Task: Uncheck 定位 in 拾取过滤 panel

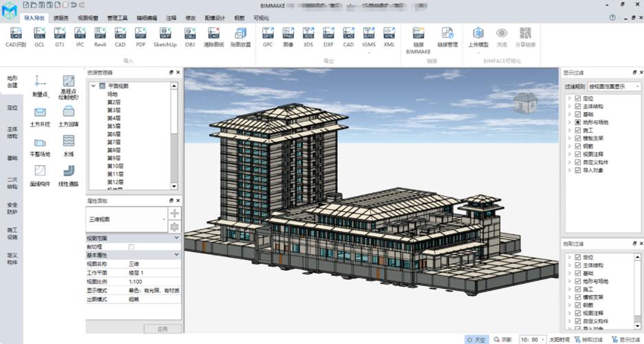Action: coord(578,257)
